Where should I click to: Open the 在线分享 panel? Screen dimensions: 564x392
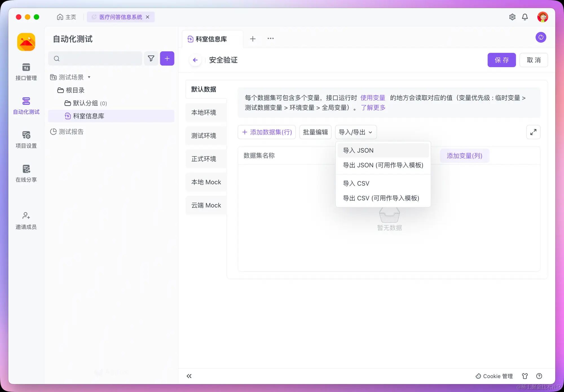[x=26, y=173]
